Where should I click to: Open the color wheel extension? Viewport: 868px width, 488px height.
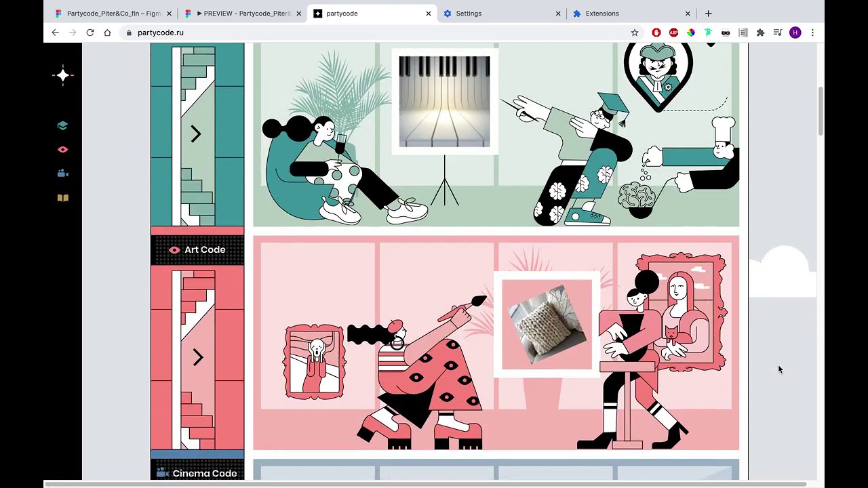tap(691, 33)
